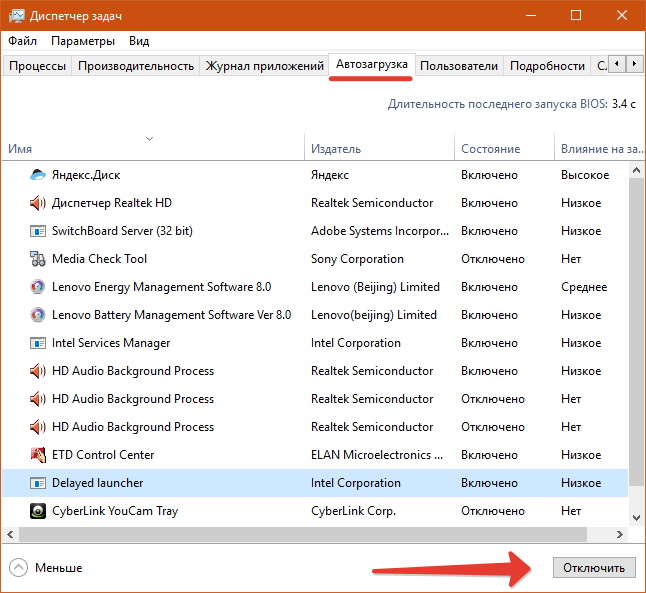Click the Яндекс.Диск icon in the list
The width and height of the screenshot is (646, 593).
38,175
